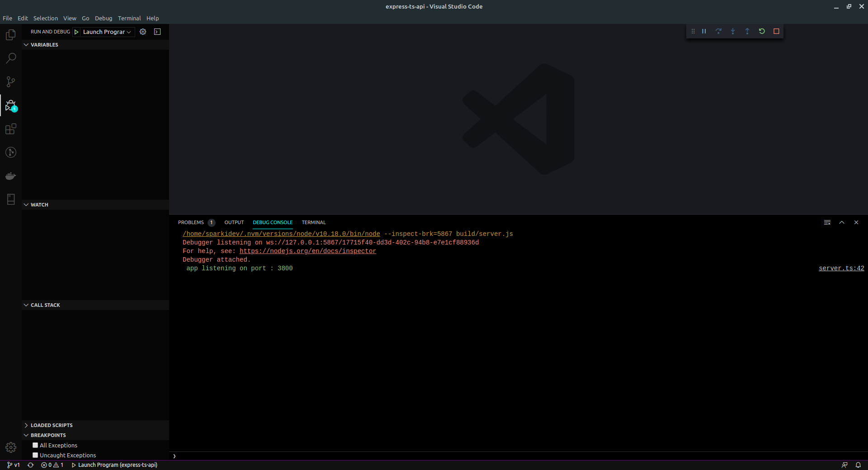Open the bookmark-style activity bar icon below Docker

click(x=11, y=199)
